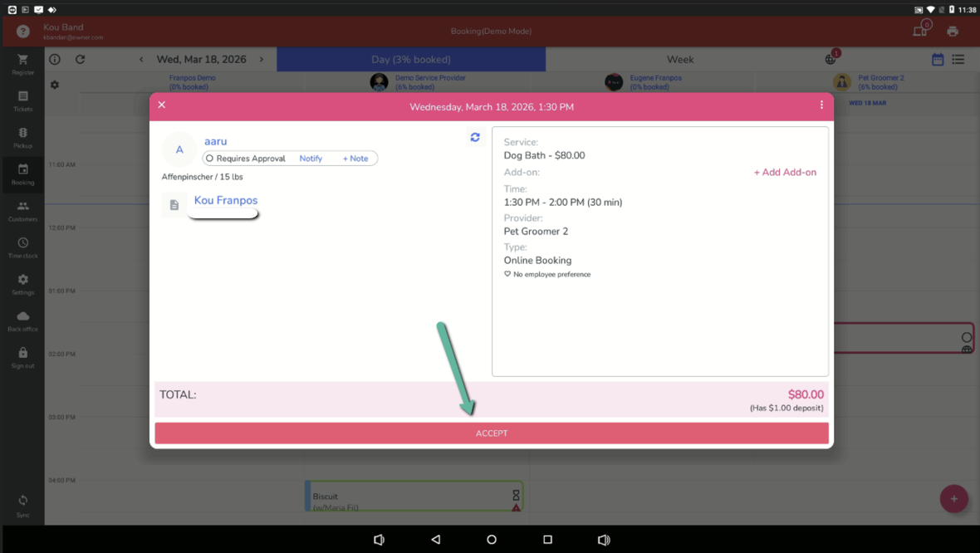Open Time clock in sidebar

click(22, 247)
